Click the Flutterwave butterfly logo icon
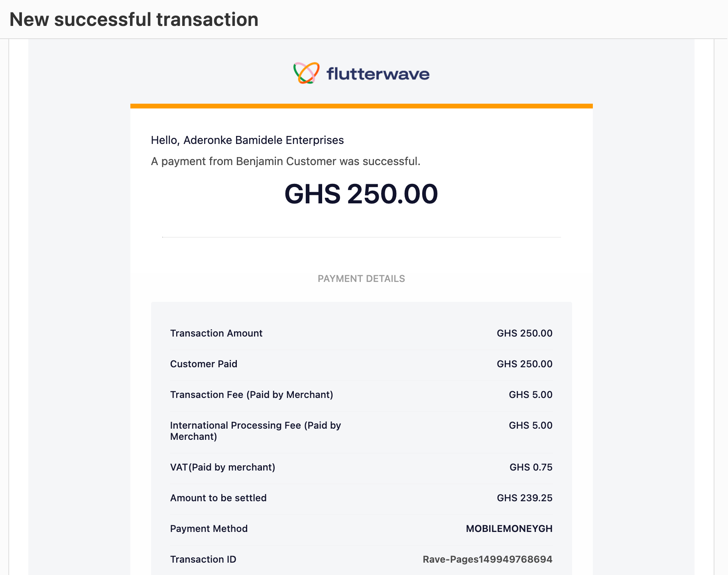 [x=306, y=73]
